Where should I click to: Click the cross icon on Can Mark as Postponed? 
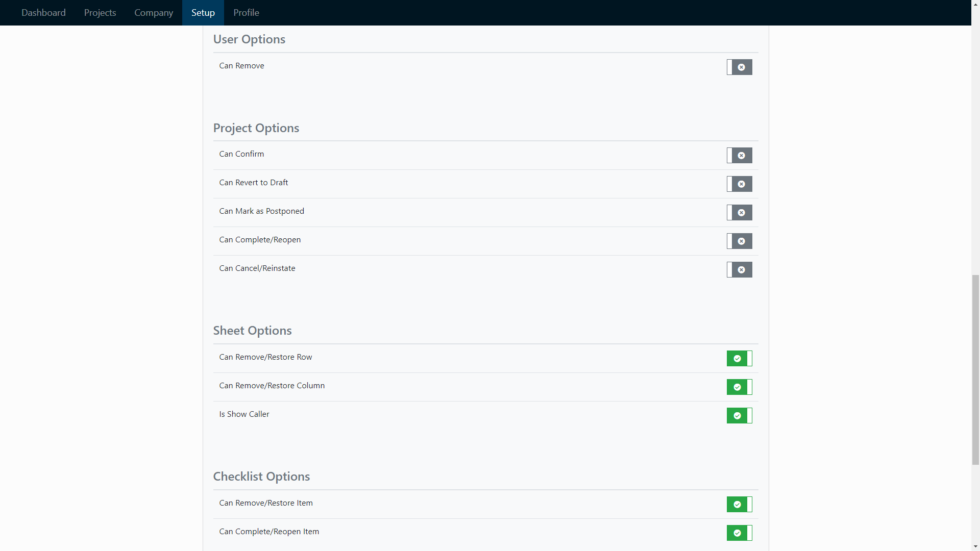click(x=741, y=212)
